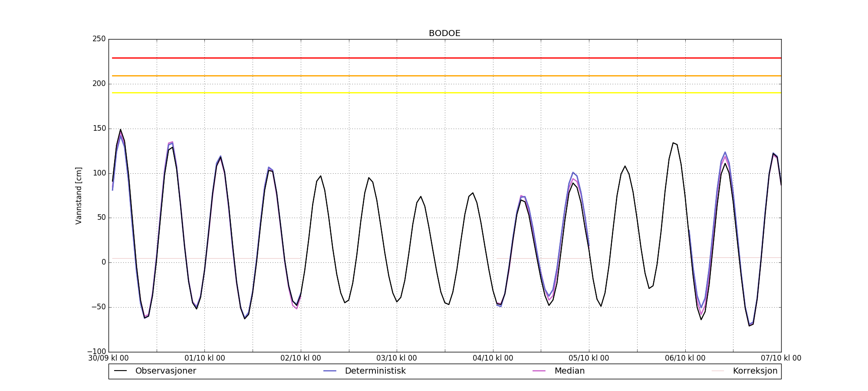Click the 07/10 kl 00 date tick label
868x391 pixels.
coord(781,358)
